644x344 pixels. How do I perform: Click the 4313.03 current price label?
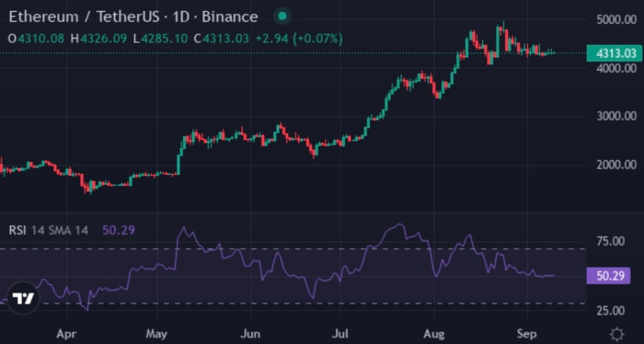point(614,53)
